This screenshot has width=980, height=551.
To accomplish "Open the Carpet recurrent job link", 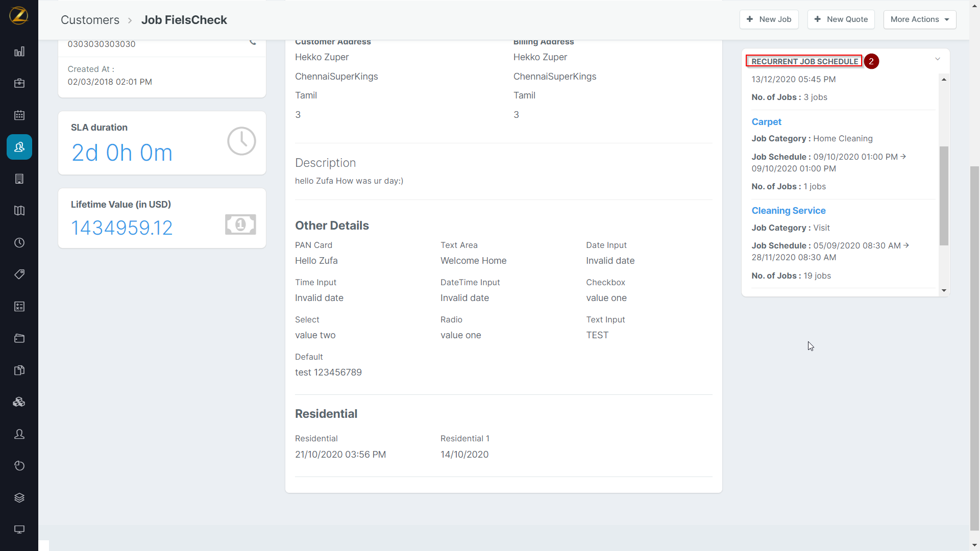I will point(766,122).
